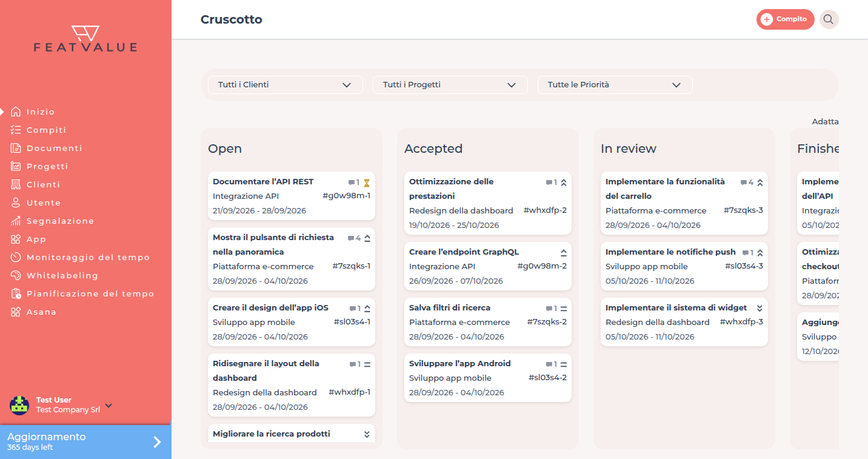Click task ID #whxdfp-3

[741, 322]
